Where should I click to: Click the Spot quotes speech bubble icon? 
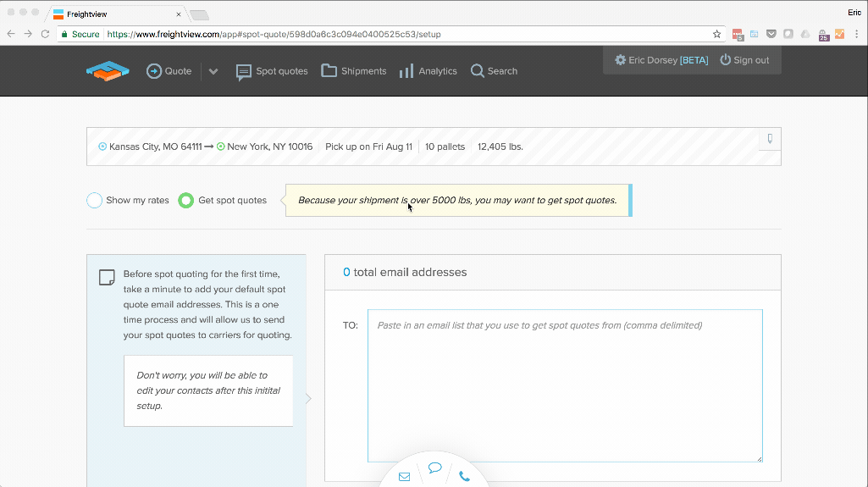tap(244, 73)
